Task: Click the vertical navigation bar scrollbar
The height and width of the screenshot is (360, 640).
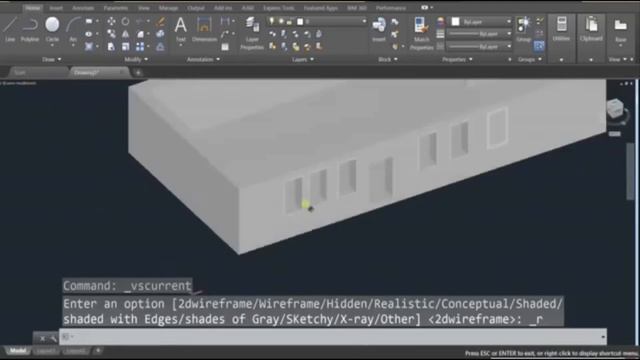Action: click(630, 171)
